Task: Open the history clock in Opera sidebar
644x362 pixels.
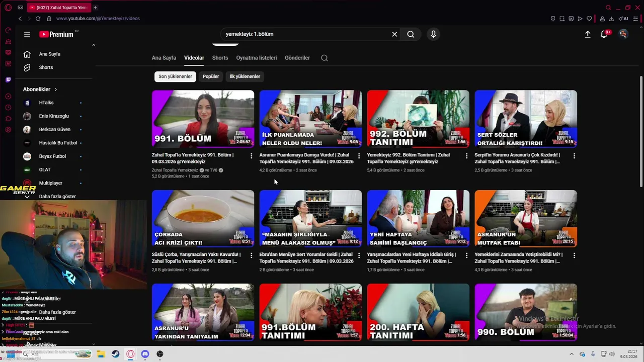Action: pos(8,108)
